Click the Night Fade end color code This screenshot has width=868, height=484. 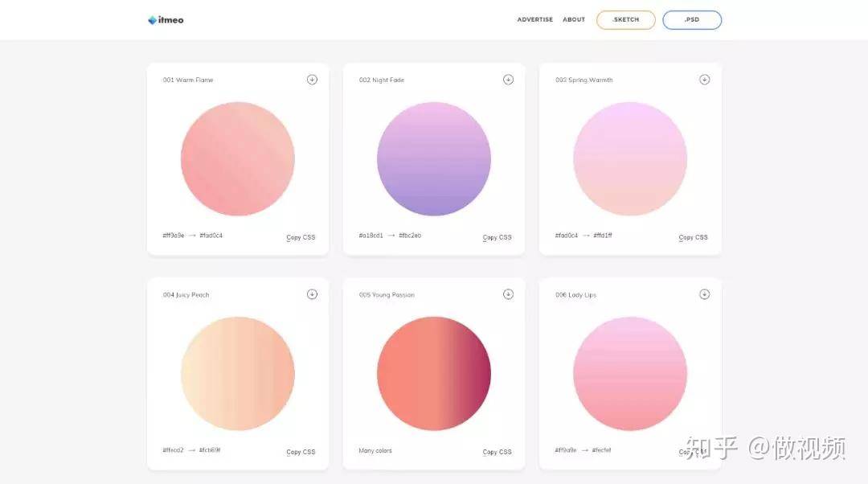tap(410, 236)
